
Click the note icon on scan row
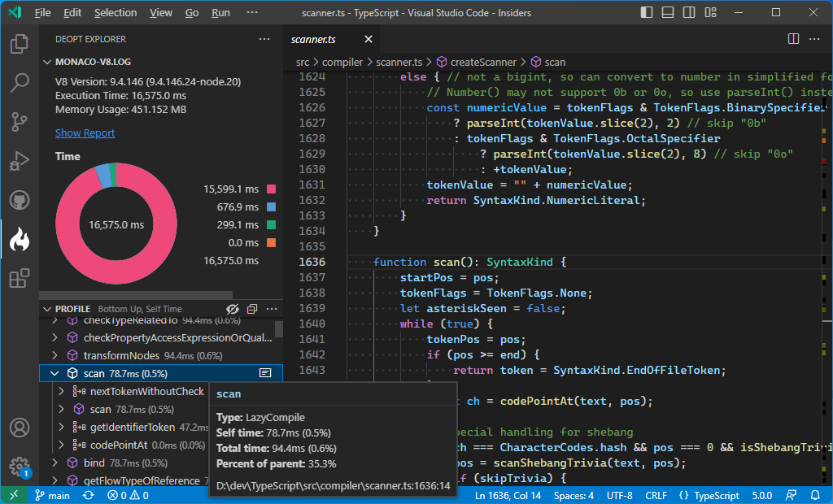[x=265, y=373]
